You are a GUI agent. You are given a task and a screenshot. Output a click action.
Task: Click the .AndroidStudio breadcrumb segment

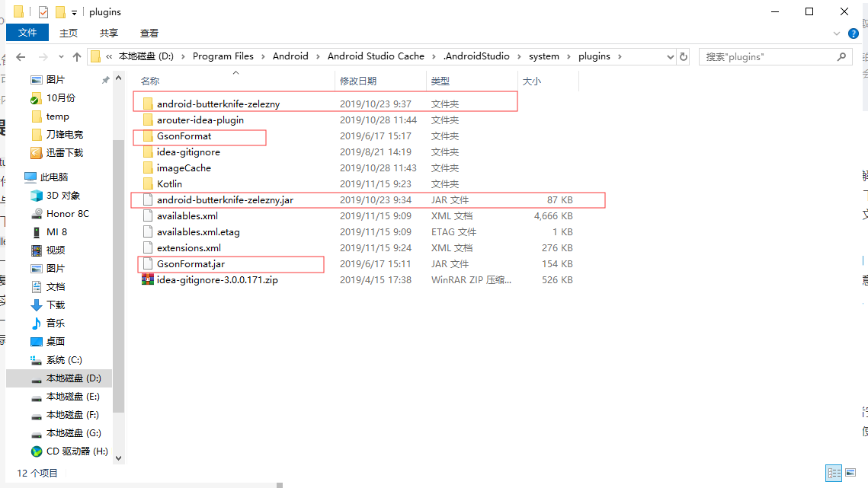pos(476,56)
